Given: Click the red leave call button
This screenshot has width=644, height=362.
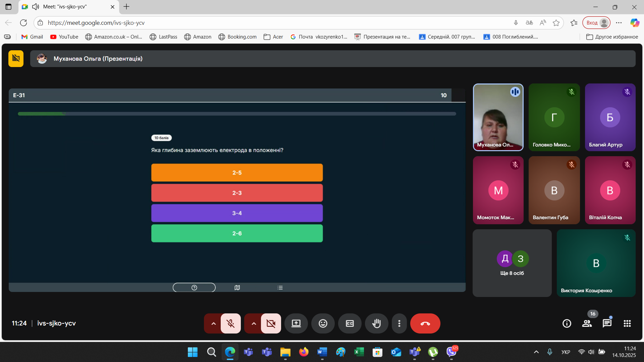Looking at the screenshot, I should point(425,323).
